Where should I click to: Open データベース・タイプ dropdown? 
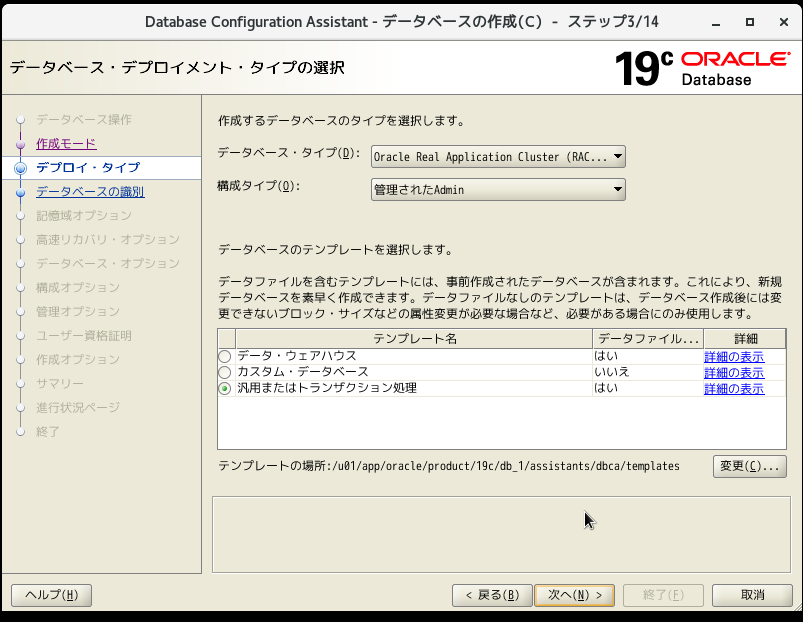(498, 157)
